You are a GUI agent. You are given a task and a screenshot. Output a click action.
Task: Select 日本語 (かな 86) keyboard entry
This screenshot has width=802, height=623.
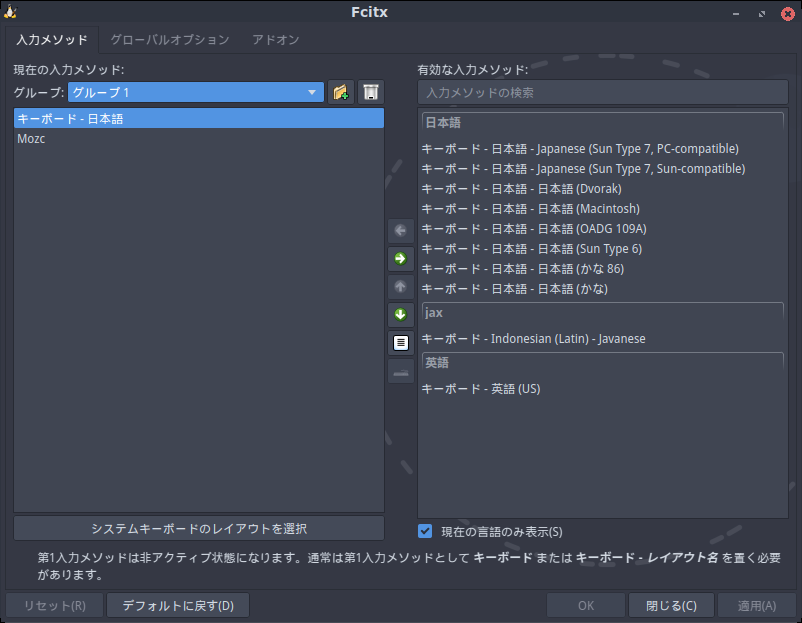click(x=603, y=269)
